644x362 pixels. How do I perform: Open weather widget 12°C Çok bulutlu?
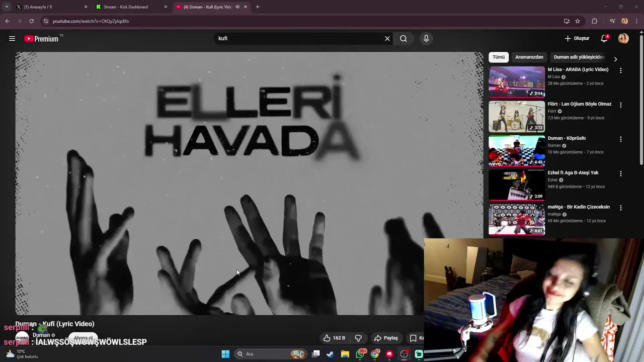pos(21,354)
